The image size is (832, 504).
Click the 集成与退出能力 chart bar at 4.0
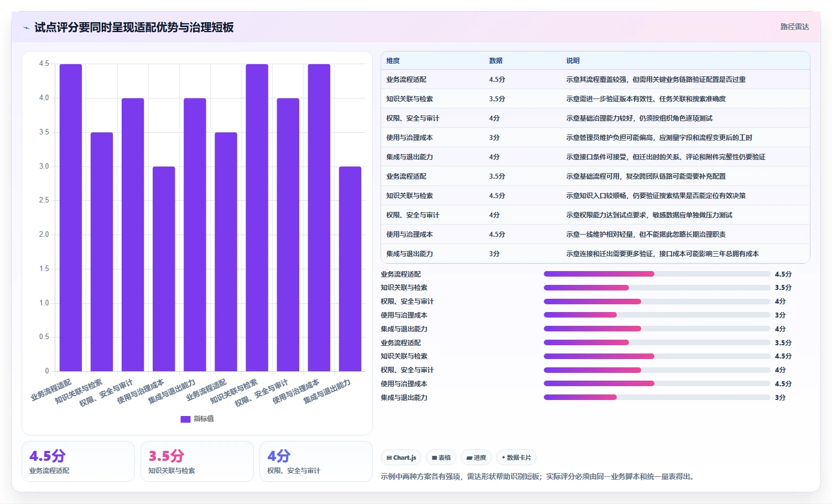(195, 235)
